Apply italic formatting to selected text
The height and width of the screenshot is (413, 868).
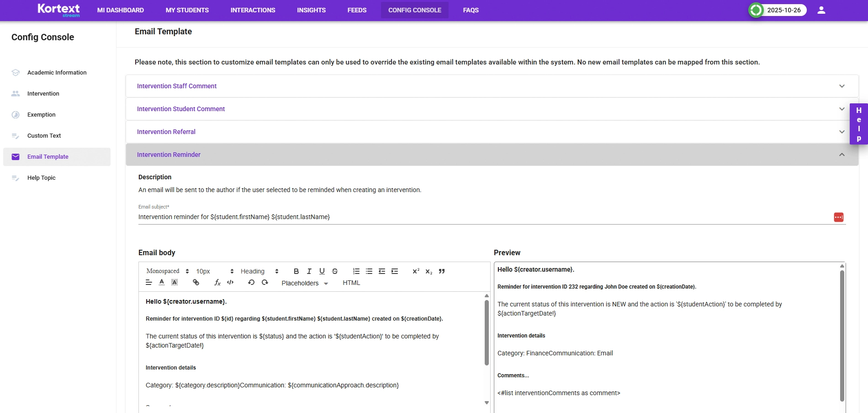tap(309, 271)
